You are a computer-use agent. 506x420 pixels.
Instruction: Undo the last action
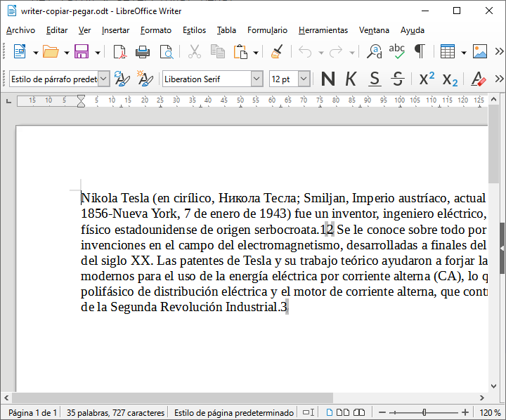(305, 51)
